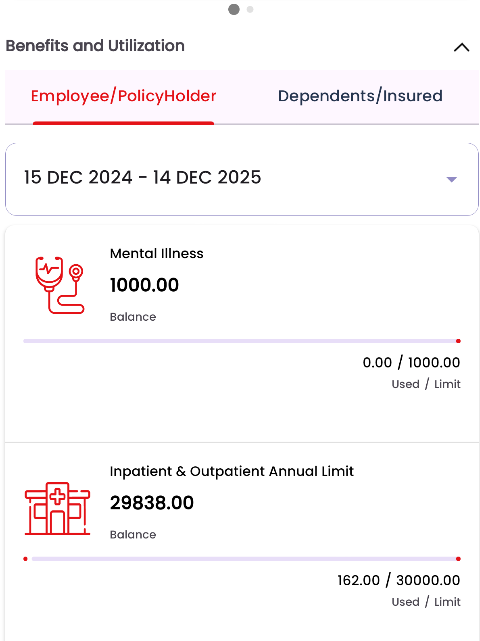Click the red start marker on Inpatient bar
The width and height of the screenshot is (480, 641).
25,559
